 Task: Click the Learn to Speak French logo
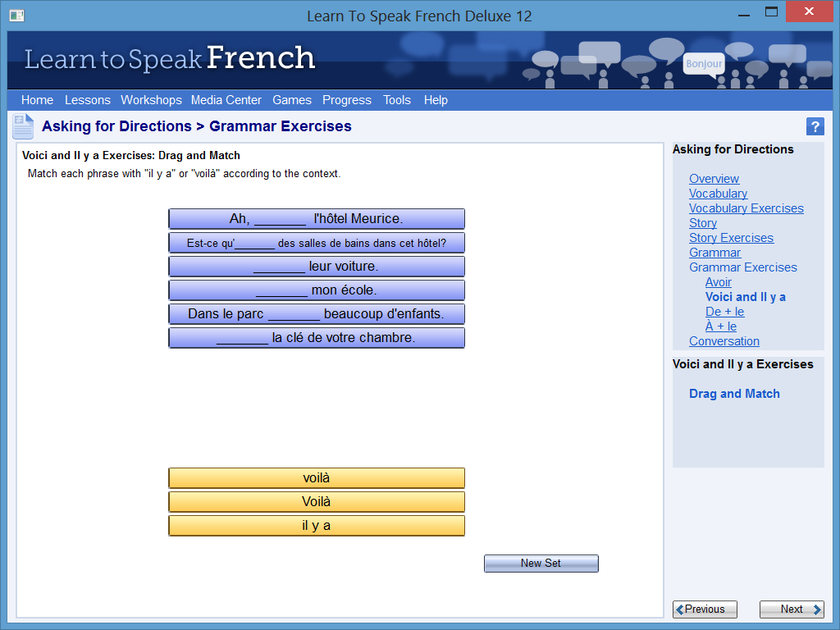click(x=169, y=58)
